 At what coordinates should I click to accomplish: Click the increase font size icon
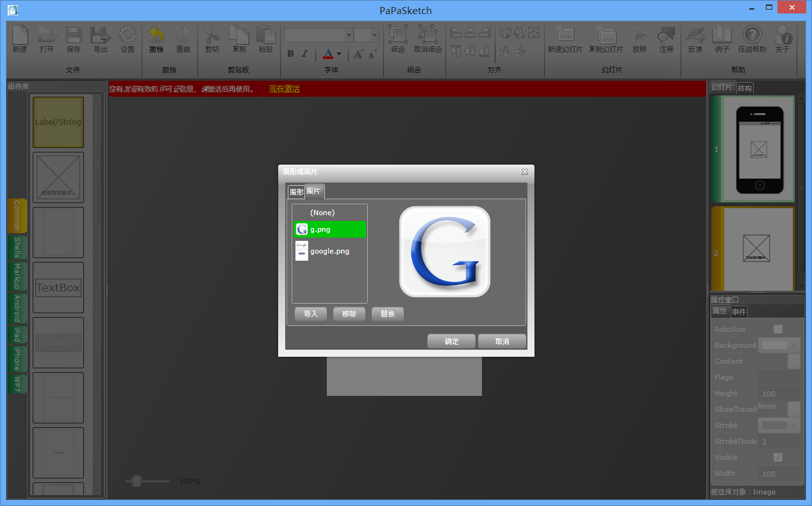(x=359, y=54)
